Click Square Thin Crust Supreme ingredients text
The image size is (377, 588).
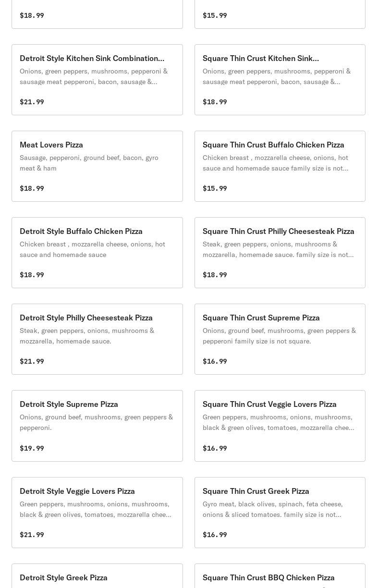(279, 336)
